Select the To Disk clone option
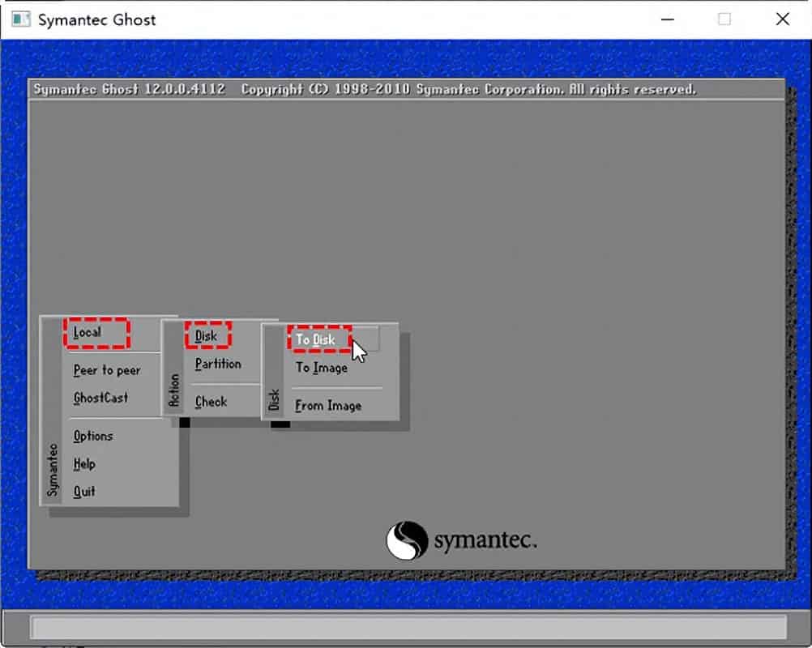 click(x=316, y=339)
